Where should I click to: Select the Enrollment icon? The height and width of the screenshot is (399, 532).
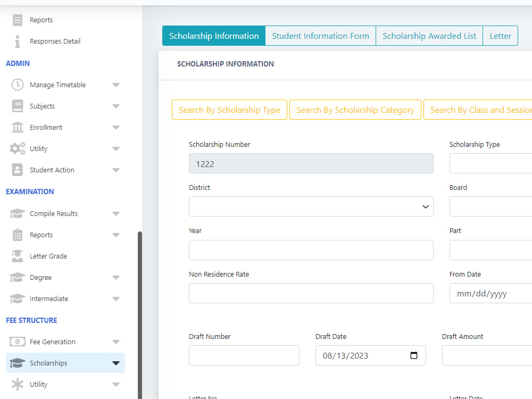click(17, 127)
